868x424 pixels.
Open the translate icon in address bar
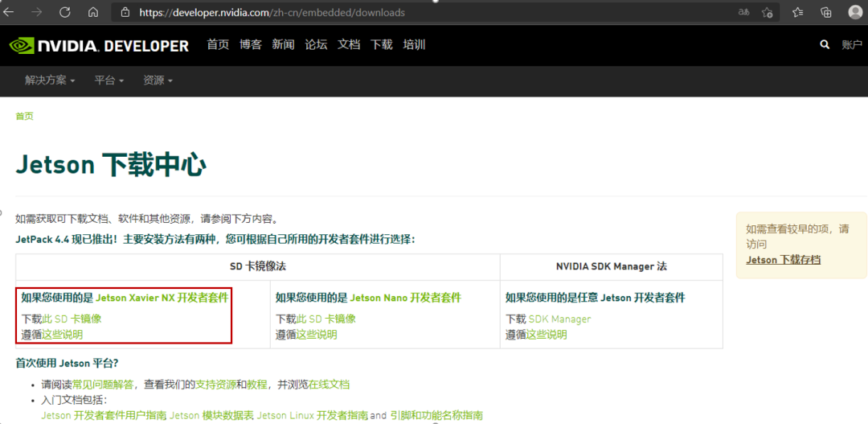click(x=743, y=12)
